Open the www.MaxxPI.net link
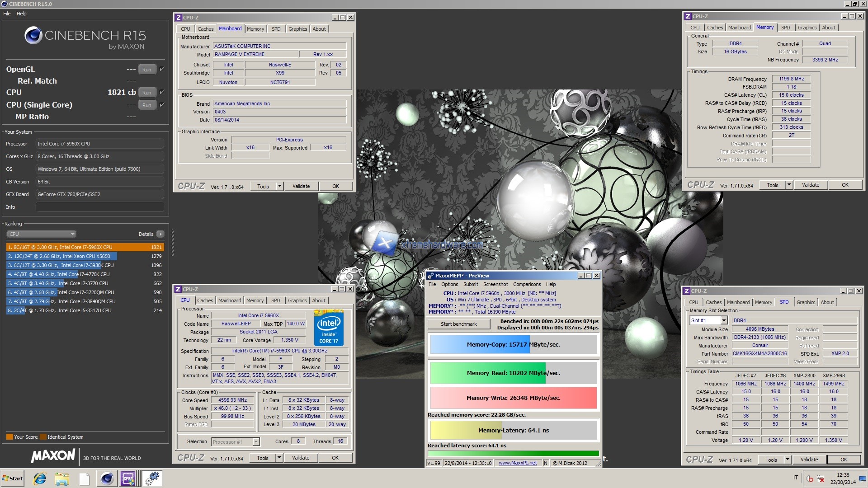This screenshot has width=868, height=488. (518, 463)
